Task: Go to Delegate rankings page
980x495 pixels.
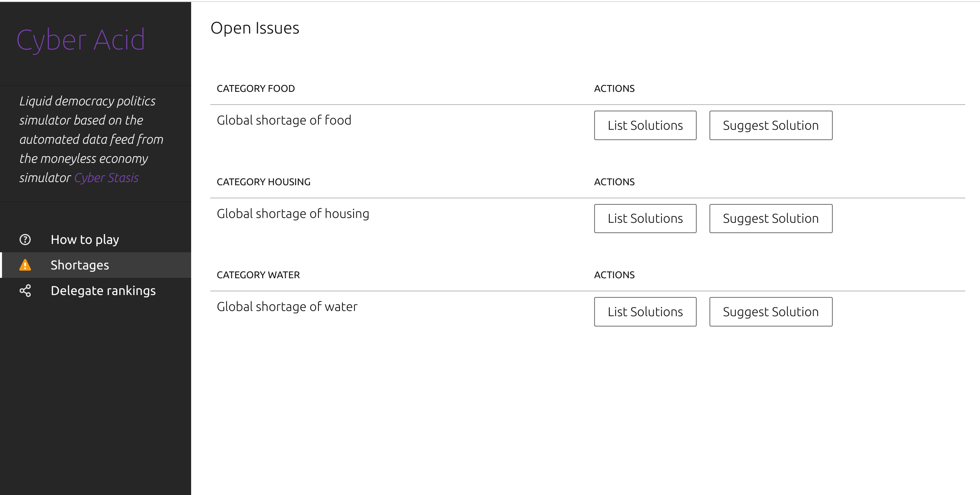Action: click(103, 291)
